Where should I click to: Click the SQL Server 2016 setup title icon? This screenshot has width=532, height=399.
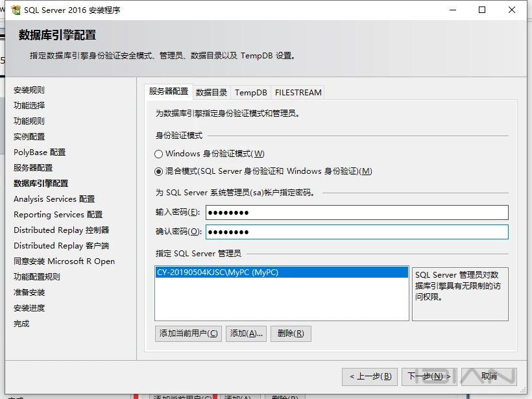tap(16, 10)
